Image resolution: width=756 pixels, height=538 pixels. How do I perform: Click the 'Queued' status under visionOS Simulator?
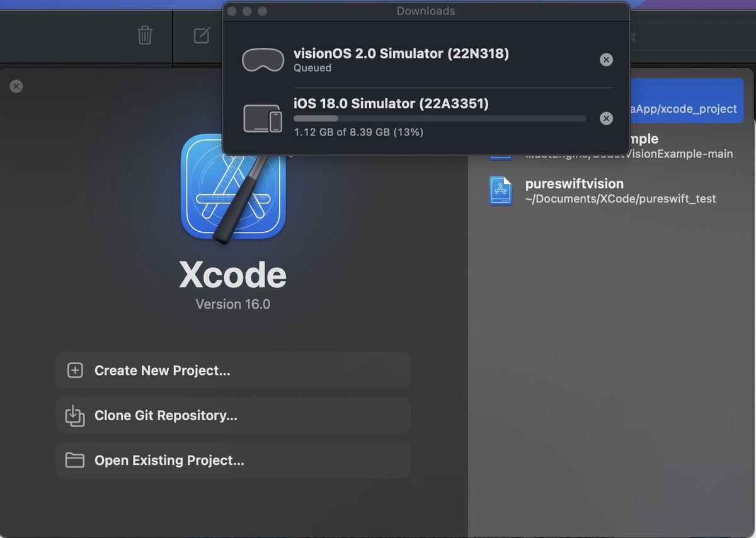pos(312,68)
